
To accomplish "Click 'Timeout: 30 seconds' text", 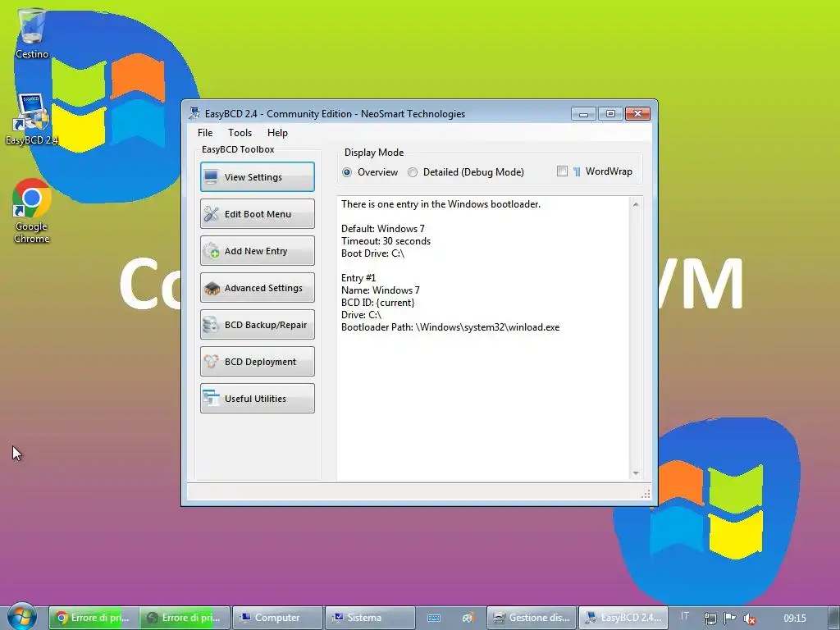I will click(386, 241).
